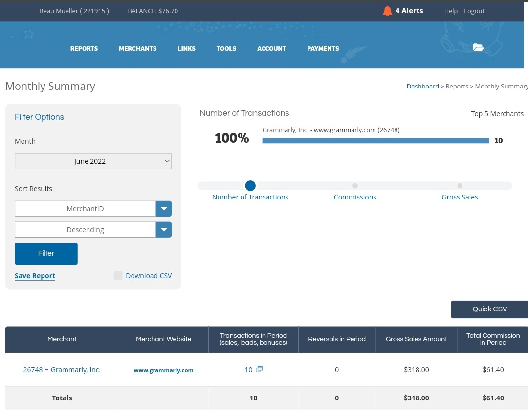Visit www.grammarly.com merchant website link
This screenshot has height=420, width=528.
(164, 370)
